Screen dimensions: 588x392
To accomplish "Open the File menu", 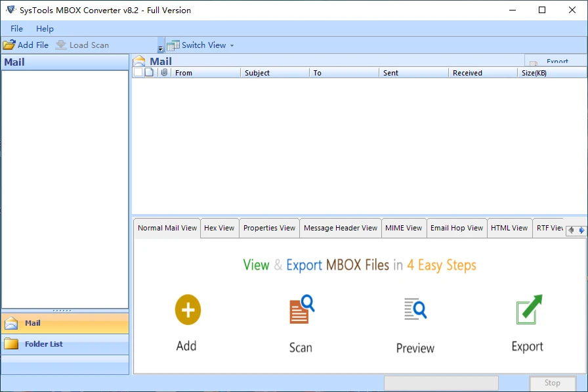I will tap(15, 28).
